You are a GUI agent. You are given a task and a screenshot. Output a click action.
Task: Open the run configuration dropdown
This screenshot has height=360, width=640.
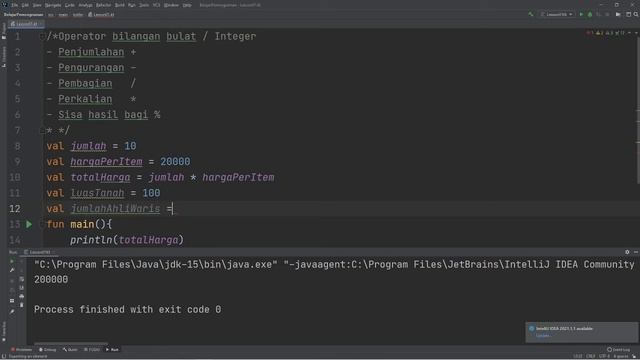[557, 14]
